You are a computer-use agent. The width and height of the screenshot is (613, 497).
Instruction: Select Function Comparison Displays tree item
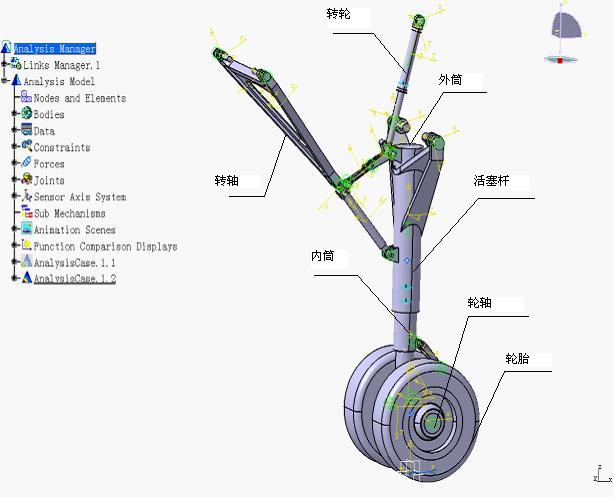click(x=105, y=246)
